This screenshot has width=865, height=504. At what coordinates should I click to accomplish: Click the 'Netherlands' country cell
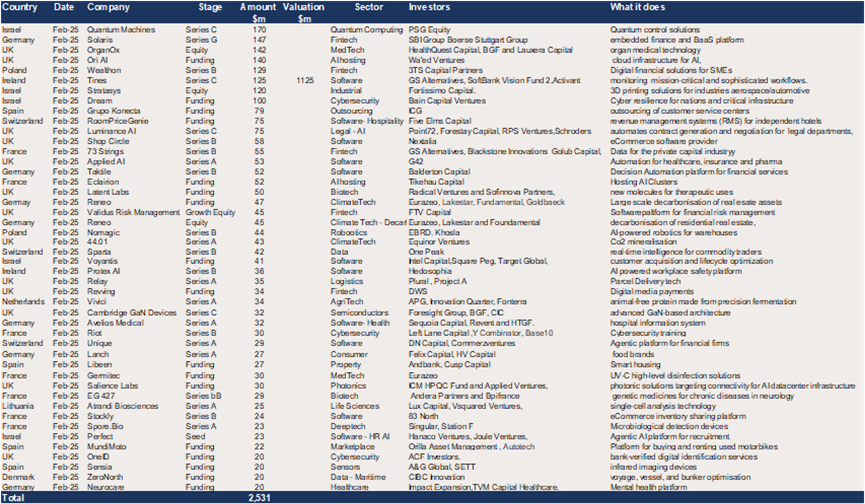coord(23,302)
